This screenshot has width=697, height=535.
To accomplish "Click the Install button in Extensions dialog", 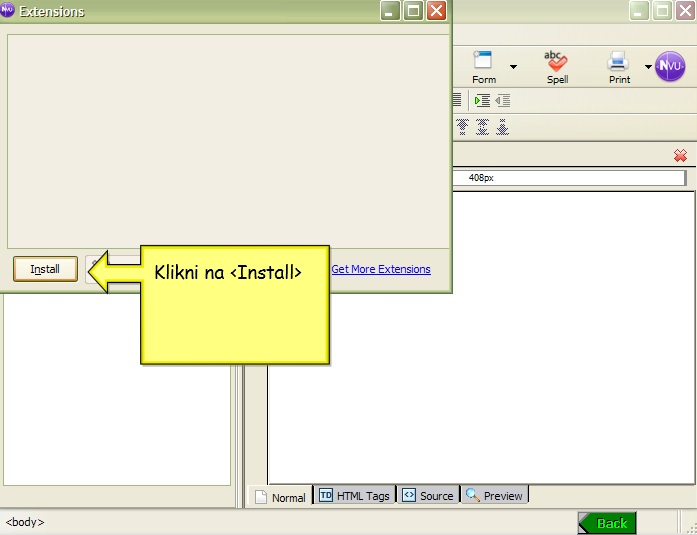I will pyautogui.click(x=45, y=269).
